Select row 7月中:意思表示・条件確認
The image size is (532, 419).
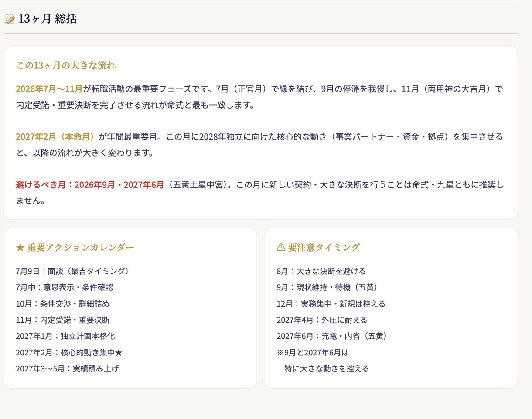65,287
